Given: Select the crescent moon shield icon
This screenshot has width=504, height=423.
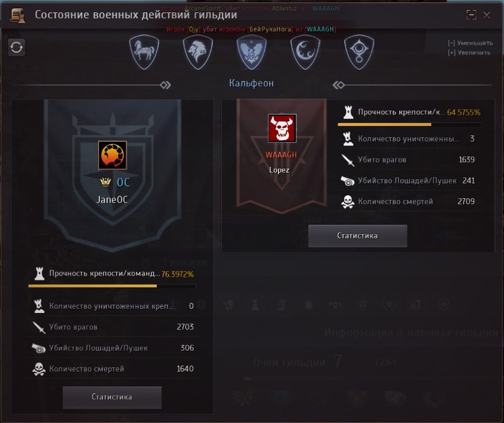Looking at the screenshot, I should [305, 53].
